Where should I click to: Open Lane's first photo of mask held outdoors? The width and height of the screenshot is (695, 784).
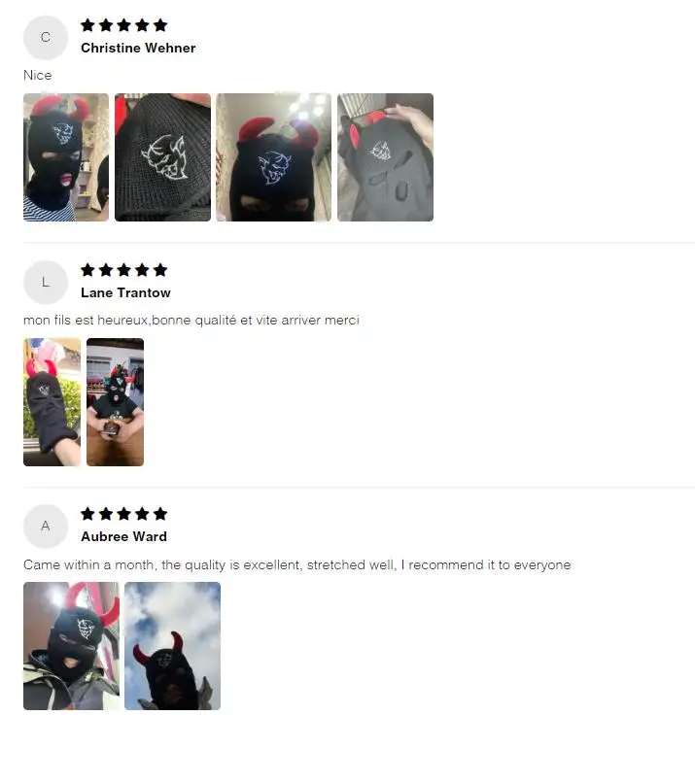click(52, 402)
